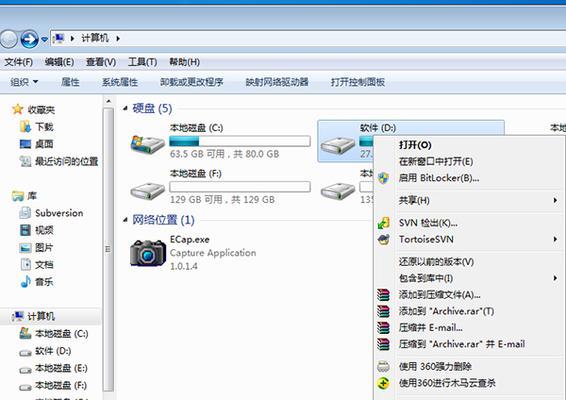Select the ECap.exe camera icon
Image resolution: width=566 pixels, height=400 pixels.
point(148,253)
